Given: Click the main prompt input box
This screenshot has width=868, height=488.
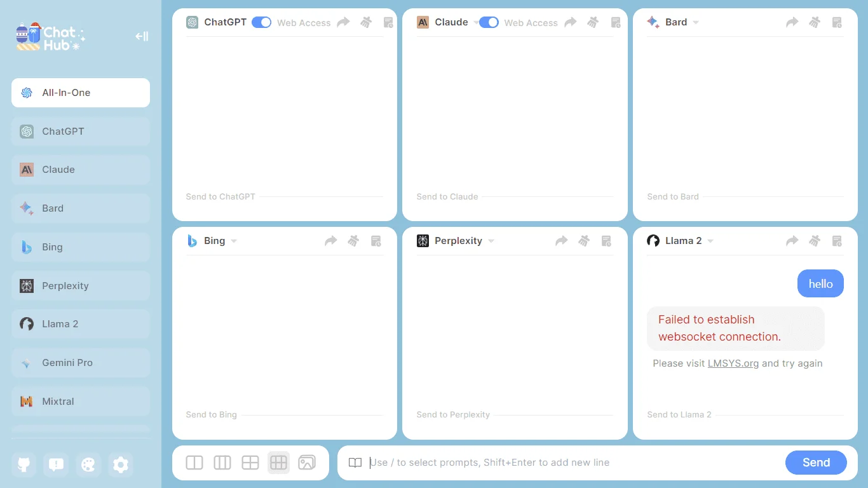Looking at the screenshot, I should click(x=574, y=463).
